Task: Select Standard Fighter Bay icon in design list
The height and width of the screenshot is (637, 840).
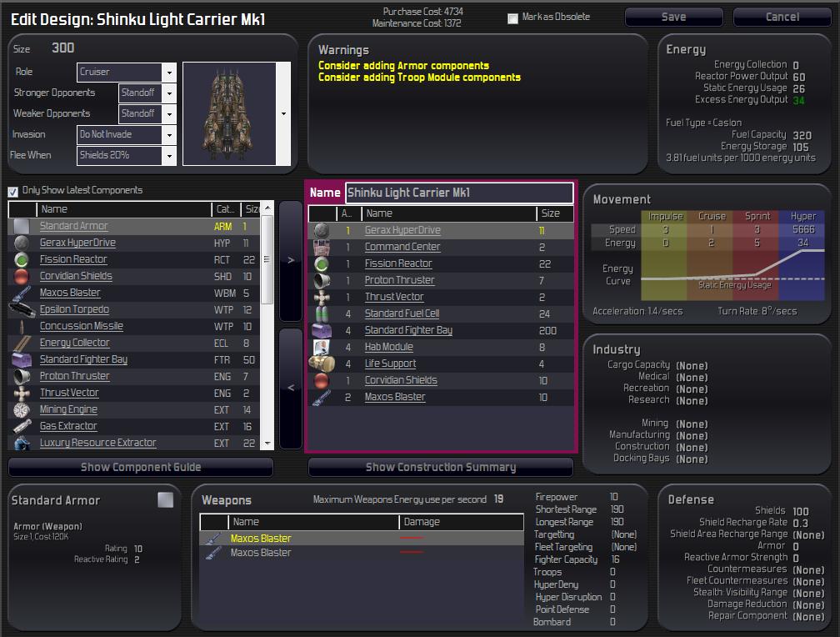Action: [x=322, y=330]
